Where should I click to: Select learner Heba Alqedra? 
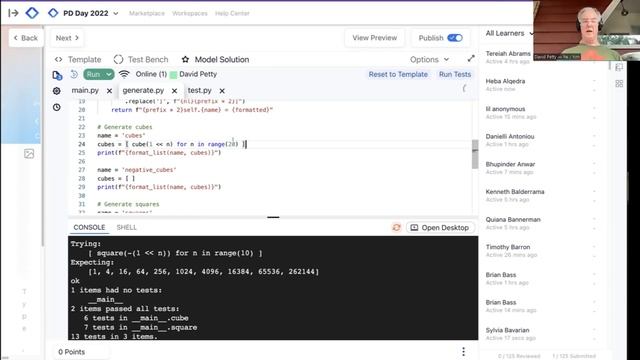pos(505,85)
